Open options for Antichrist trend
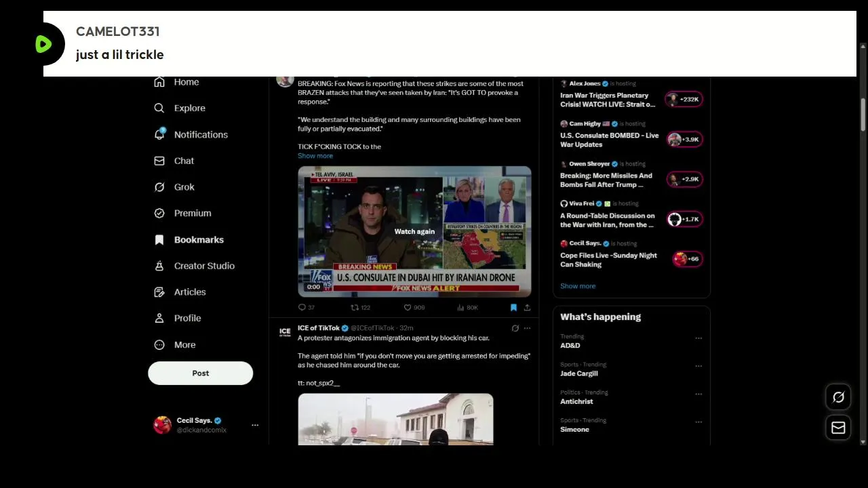 point(698,394)
